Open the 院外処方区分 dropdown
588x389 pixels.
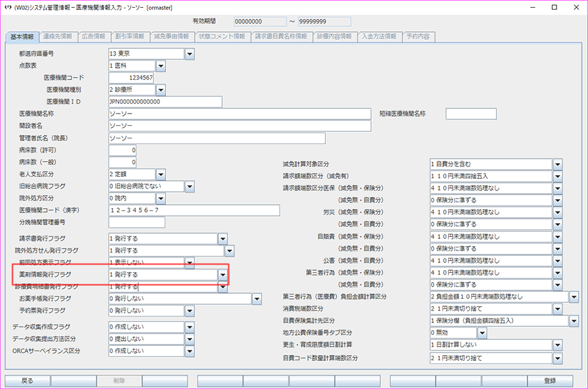point(160,198)
